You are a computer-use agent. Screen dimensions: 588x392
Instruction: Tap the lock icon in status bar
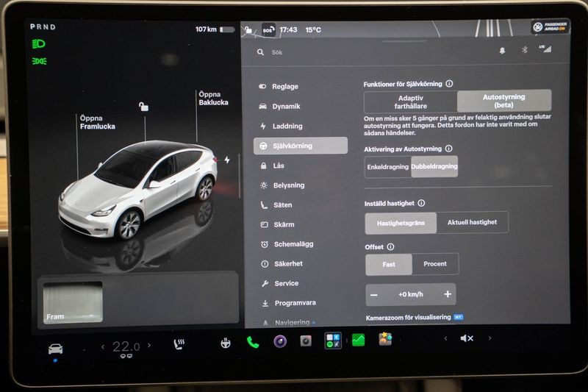pos(248,29)
